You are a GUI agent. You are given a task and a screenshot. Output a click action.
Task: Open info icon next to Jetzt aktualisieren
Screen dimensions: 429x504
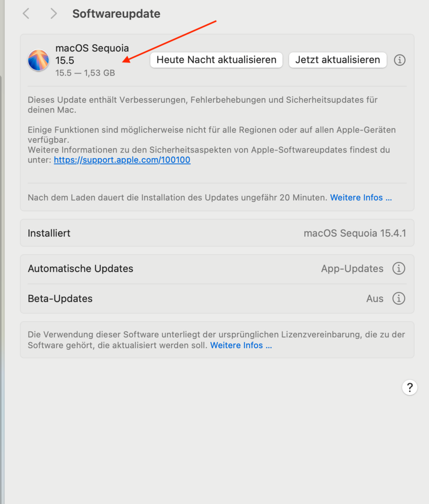click(400, 60)
